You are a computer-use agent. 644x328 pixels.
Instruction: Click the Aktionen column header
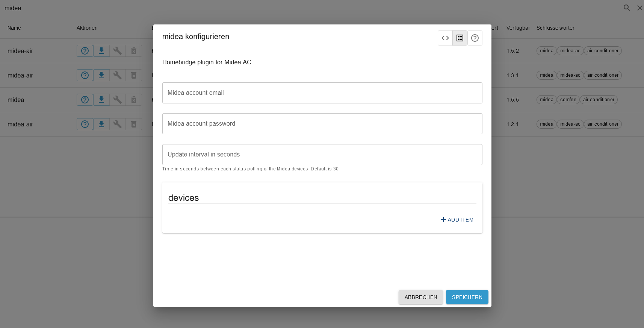coord(87,28)
